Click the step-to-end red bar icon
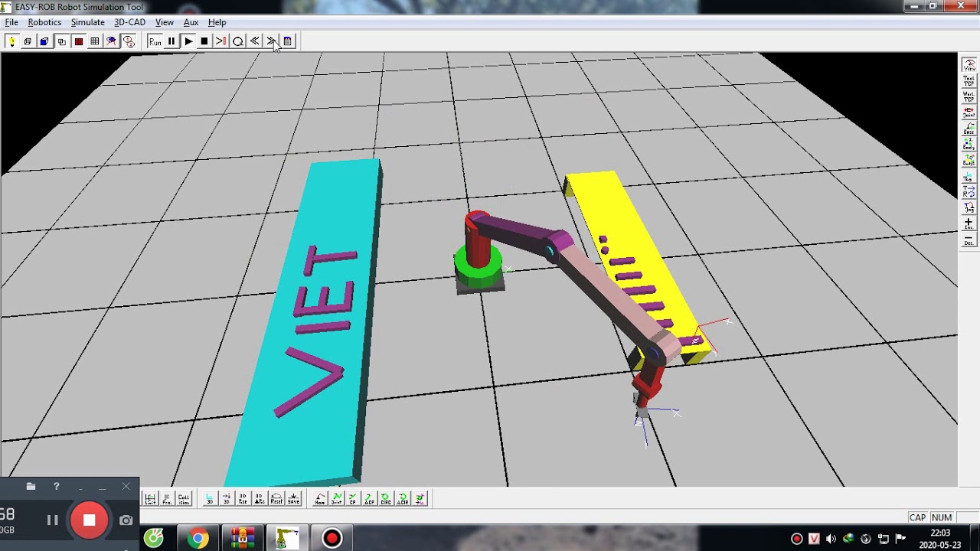The width and height of the screenshot is (980, 551). tap(221, 41)
